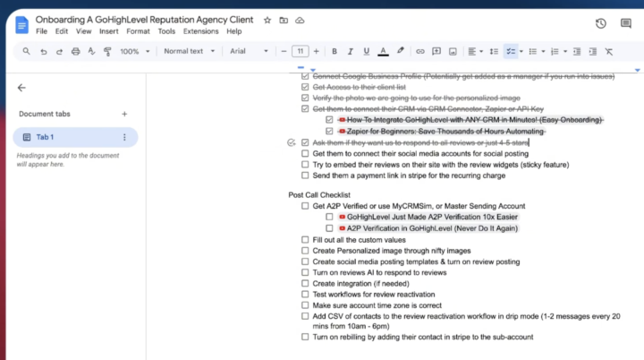
Task: Open line and paragraph spacing
Action: pyautogui.click(x=494, y=51)
